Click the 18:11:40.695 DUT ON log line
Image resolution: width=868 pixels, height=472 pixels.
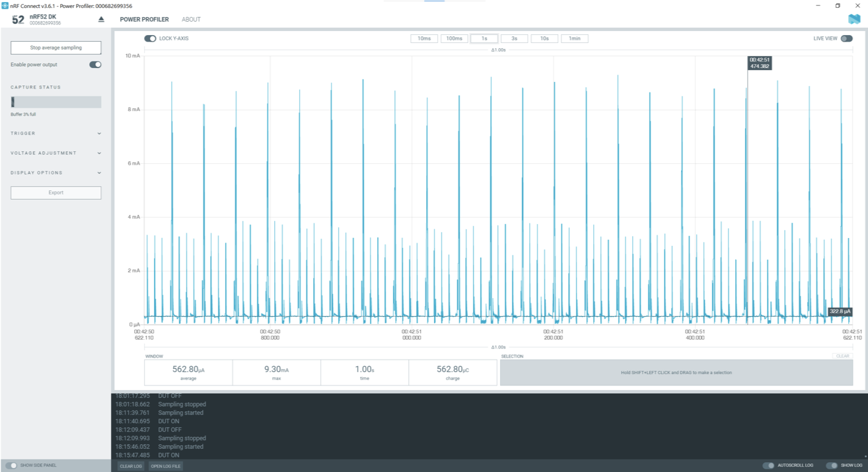point(147,421)
